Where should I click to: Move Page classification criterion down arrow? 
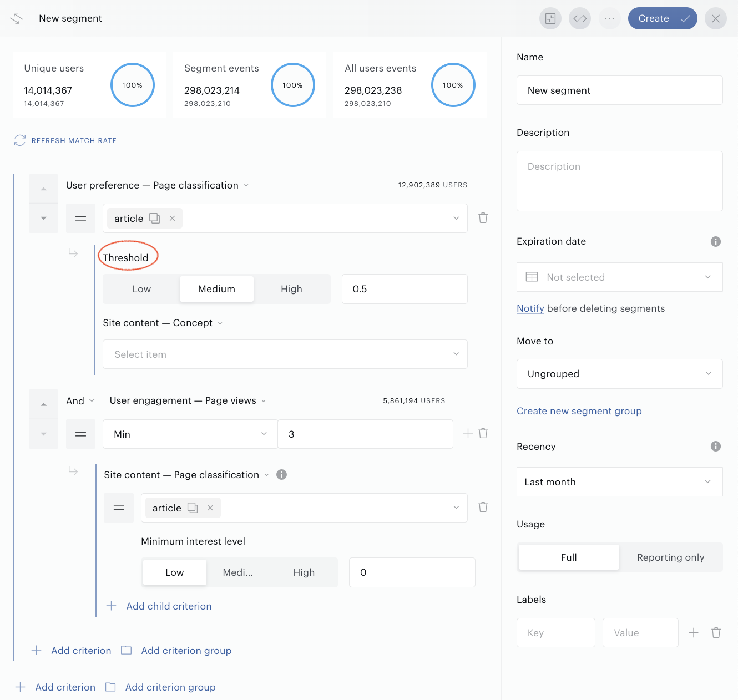(x=43, y=218)
